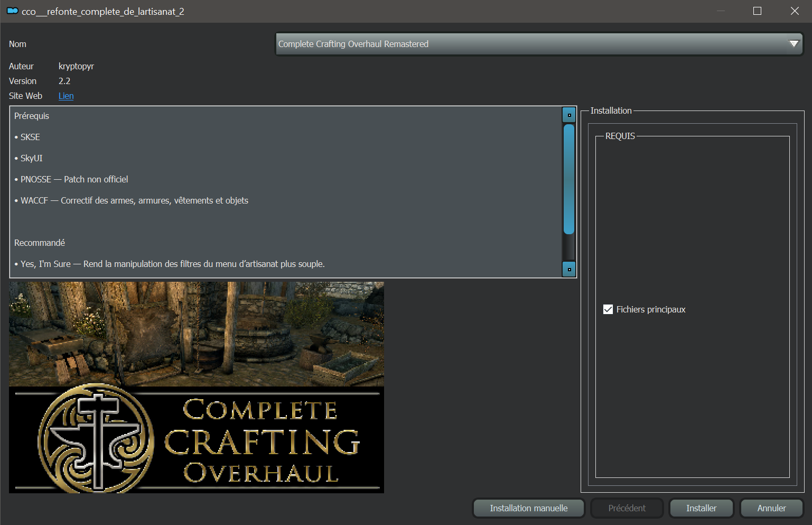Click the Installer button
Image resolution: width=812 pixels, height=525 pixels.
(x=701, y=508)
